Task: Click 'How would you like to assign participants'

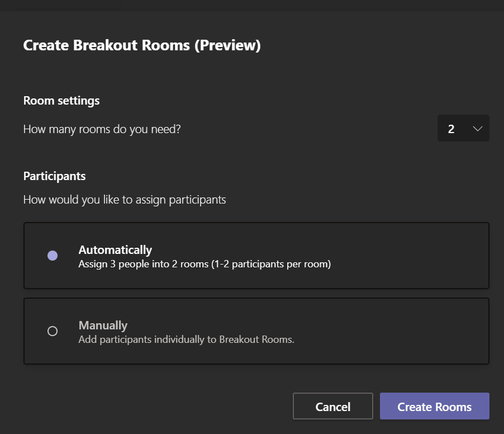Action: (x=125, y=200)
